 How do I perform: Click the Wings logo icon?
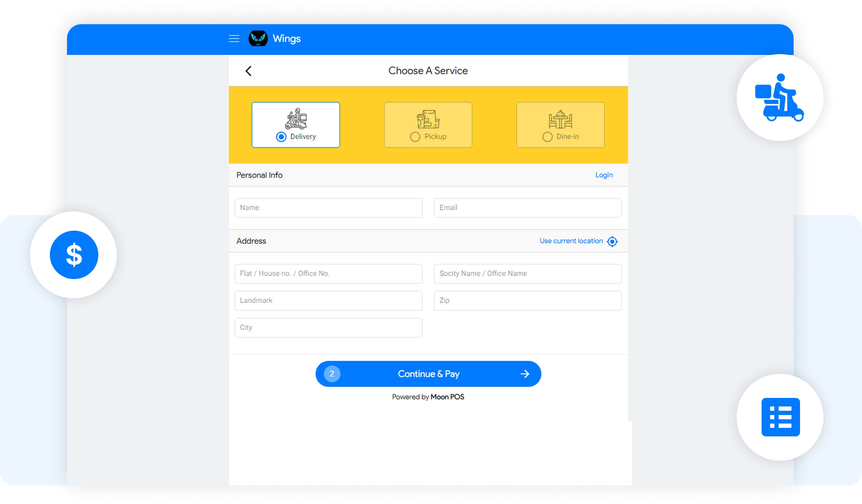click(258, 38)
